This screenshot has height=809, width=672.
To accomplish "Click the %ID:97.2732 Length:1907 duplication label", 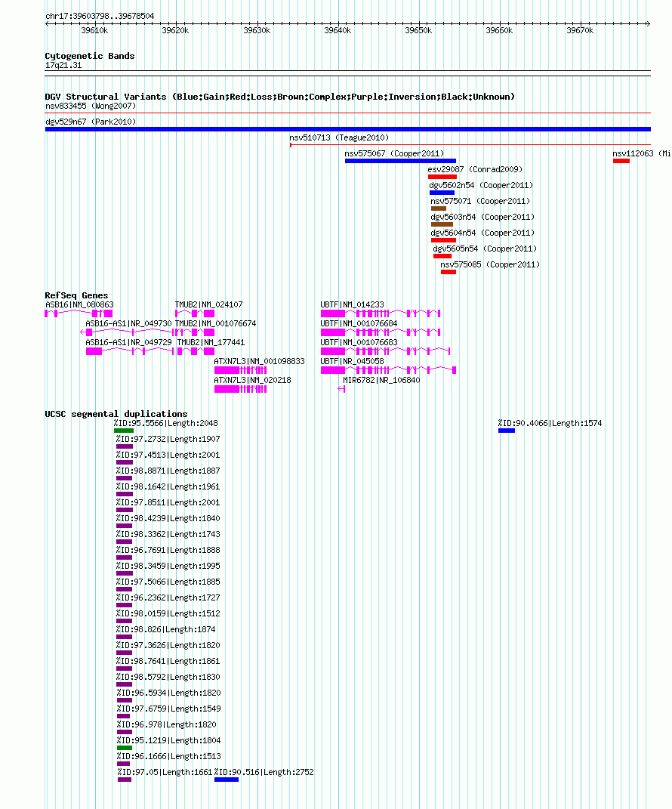I will [x=168, y=439].
